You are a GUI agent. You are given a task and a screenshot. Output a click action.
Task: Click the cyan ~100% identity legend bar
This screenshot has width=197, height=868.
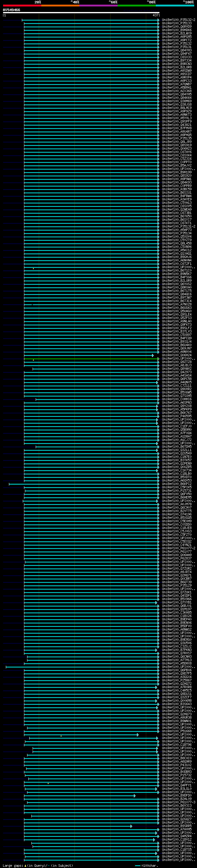(175, 6)
